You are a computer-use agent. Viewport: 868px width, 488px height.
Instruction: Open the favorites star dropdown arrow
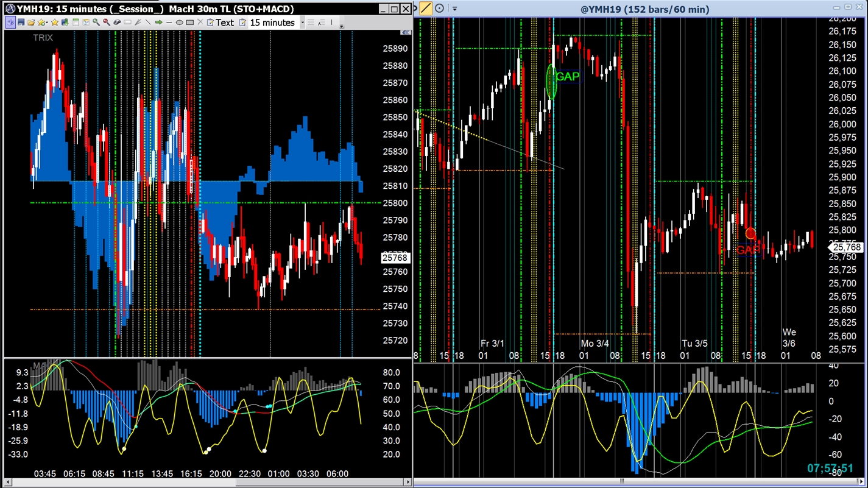(46, 23)
